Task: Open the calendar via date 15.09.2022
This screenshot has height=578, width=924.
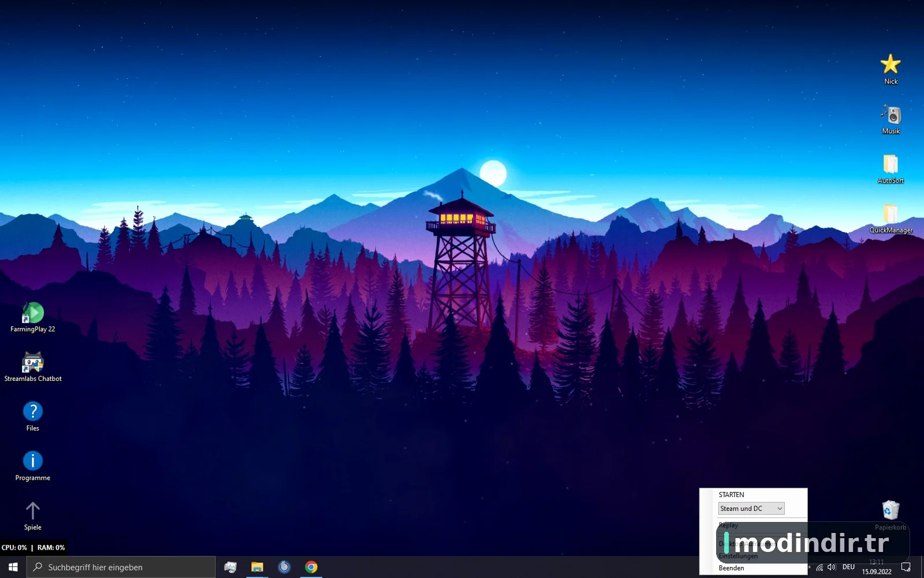Action: [x=877, y=572]
